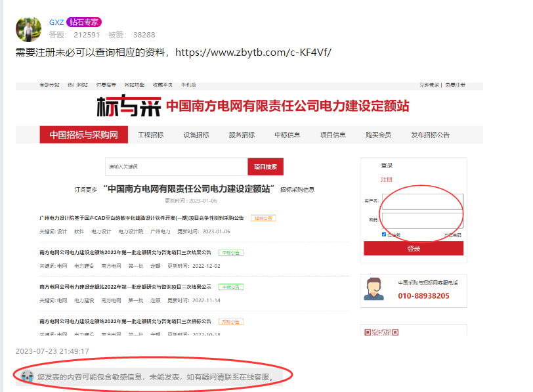Click the phone number 010-88938205
This screenshot has height=392, width=533.
click(423, 295)
